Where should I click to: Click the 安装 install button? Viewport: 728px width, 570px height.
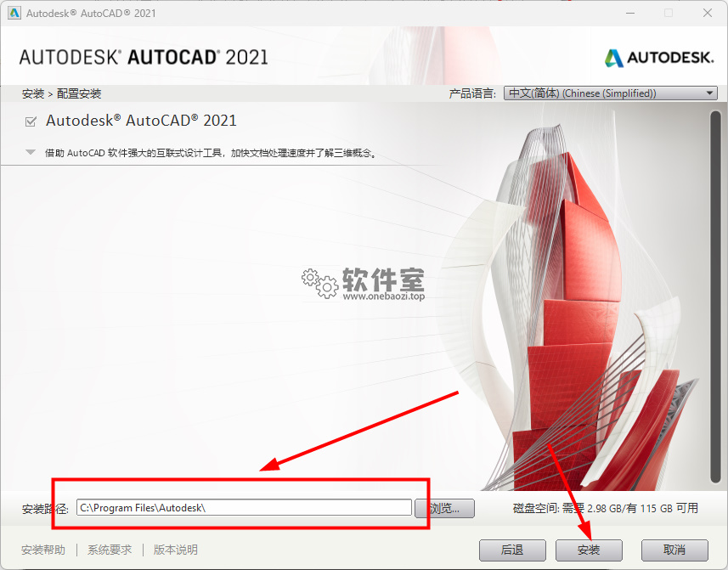[x=589, y=550]
